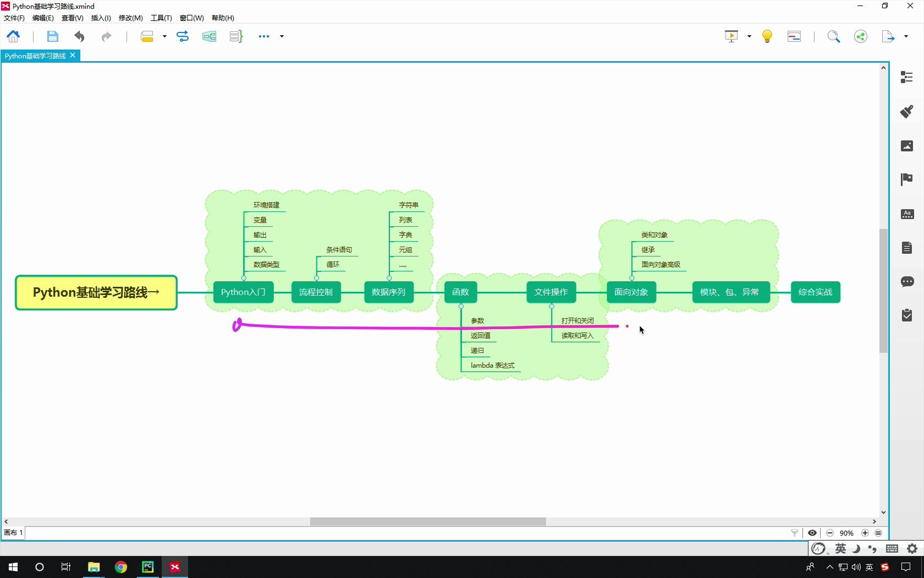Click the fit-to-actual-size zoom icon
The height and width of the screenshot is (578, 924).
(878, 533)
